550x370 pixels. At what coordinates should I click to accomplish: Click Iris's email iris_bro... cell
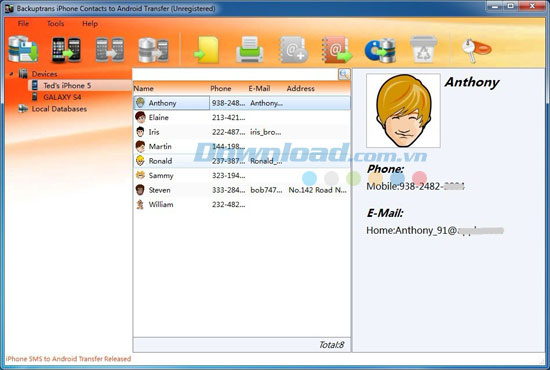click(266, 132)
